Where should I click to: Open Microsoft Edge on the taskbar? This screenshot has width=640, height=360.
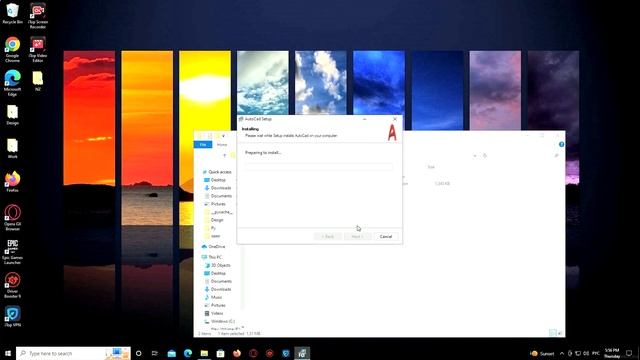[x=188, y=353]
